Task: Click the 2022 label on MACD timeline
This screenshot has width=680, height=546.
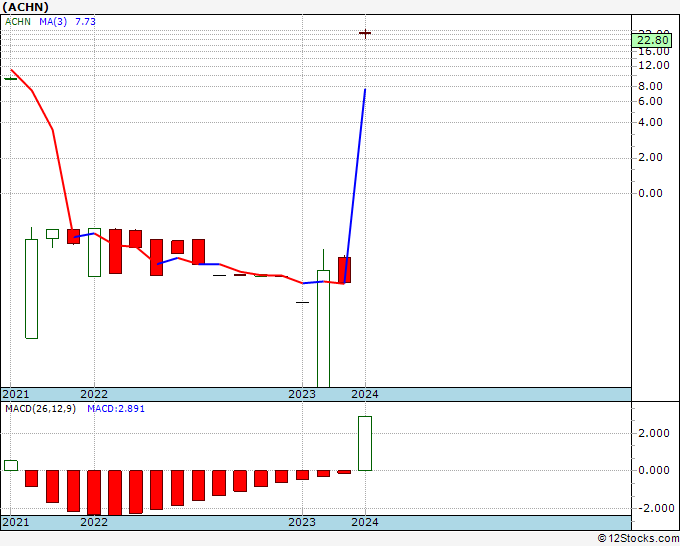Action: coord(94,522)
